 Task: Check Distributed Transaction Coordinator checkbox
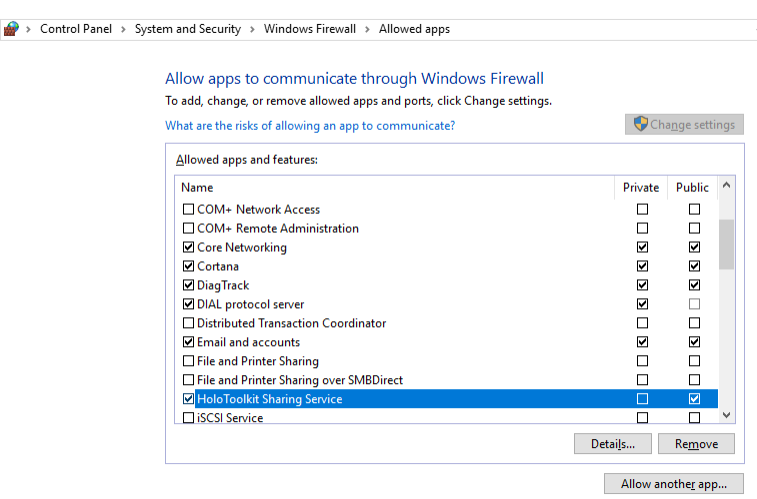(188, 323)
